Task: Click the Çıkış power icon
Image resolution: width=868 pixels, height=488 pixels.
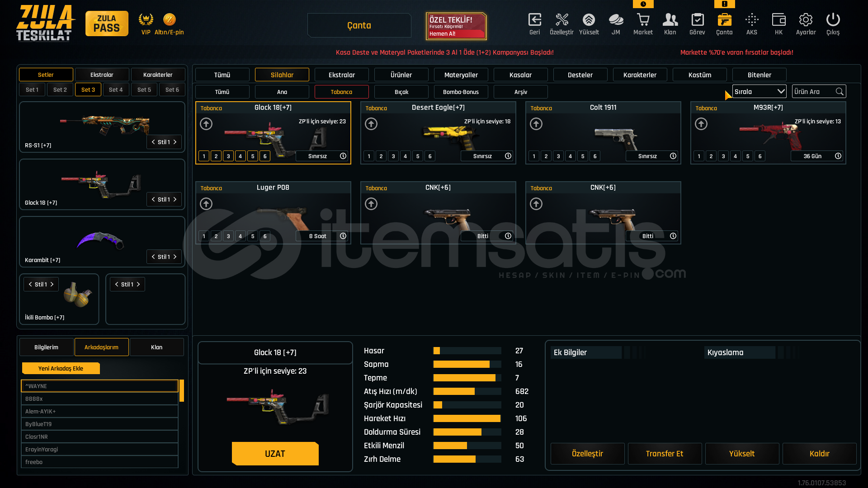Action: click(833, 20)
